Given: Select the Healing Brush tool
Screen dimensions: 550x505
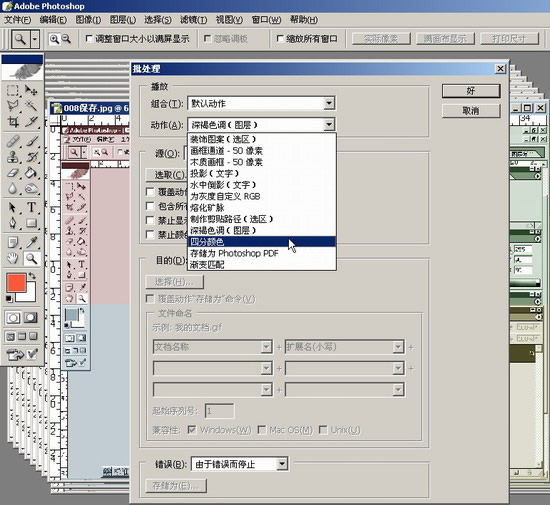Looking at the screenshot, I should coord(13,141).
